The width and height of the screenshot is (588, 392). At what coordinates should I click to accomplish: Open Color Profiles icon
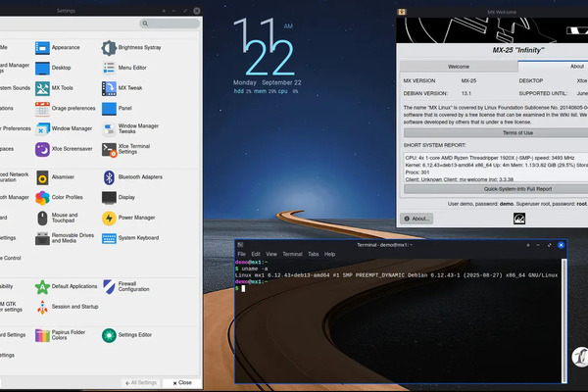42,198
